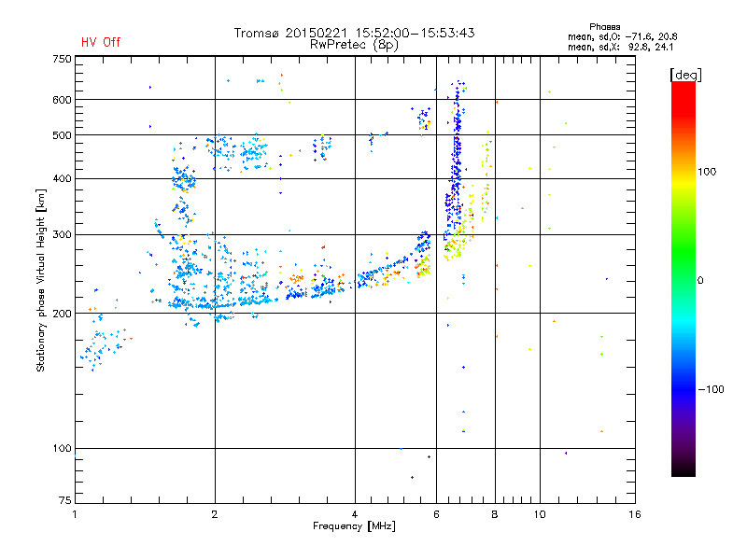Click the y-axis '750' tick label

click(x=62, y=59)
